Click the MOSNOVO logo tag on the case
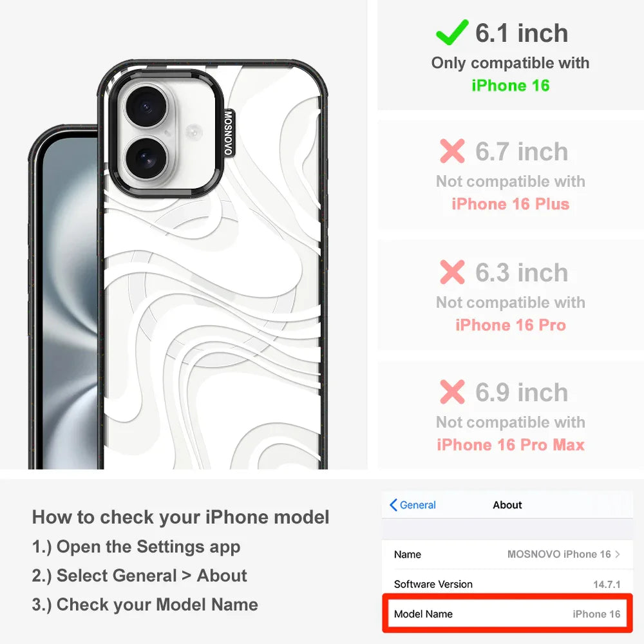644x644 pixels. click(x=229, y=133)
